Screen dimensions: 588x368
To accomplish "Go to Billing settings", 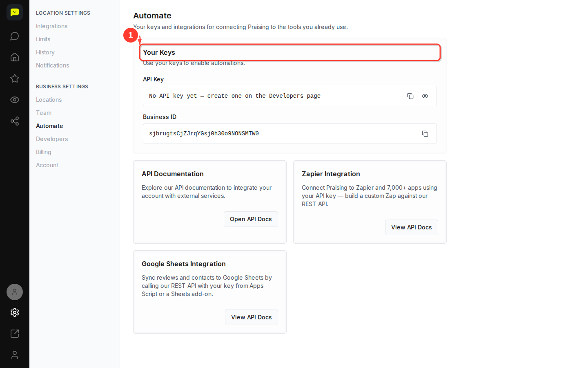I will click(x=44, y=152).
